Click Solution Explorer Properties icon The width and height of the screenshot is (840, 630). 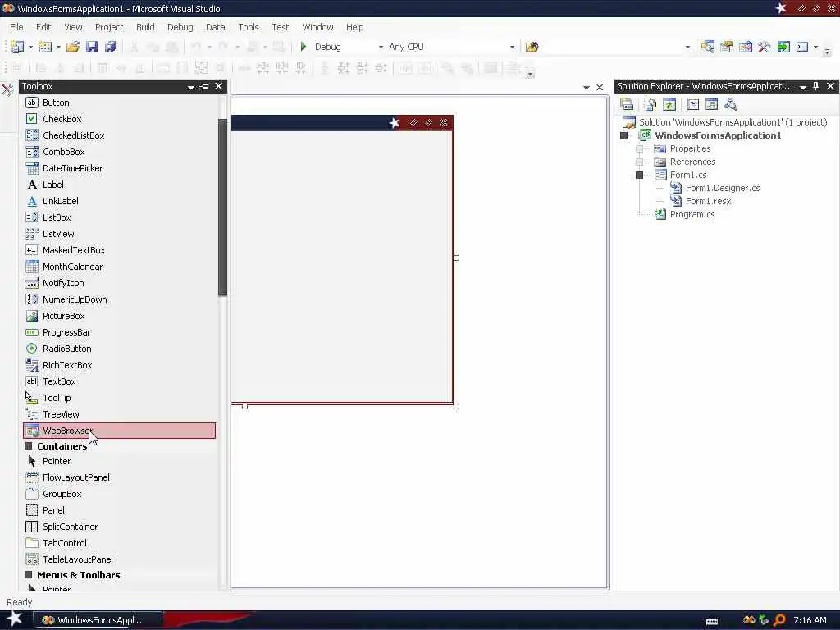click(627, 104)
